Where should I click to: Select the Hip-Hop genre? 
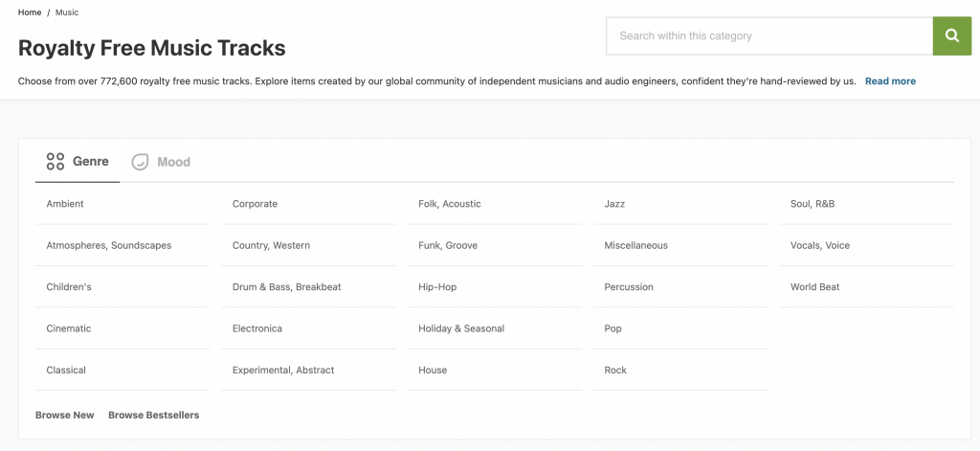click(x=437, y=287)
